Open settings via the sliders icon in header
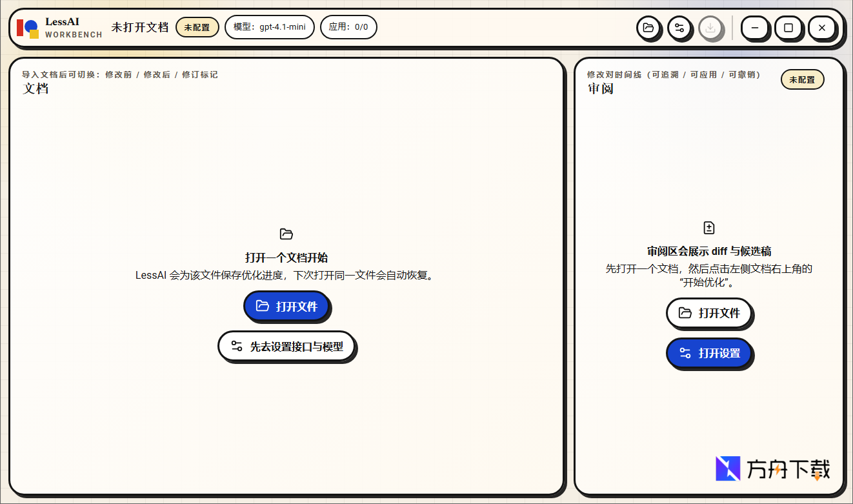This screenshot has height=504, width=853. pyautogui.click(x=680, y=28)
